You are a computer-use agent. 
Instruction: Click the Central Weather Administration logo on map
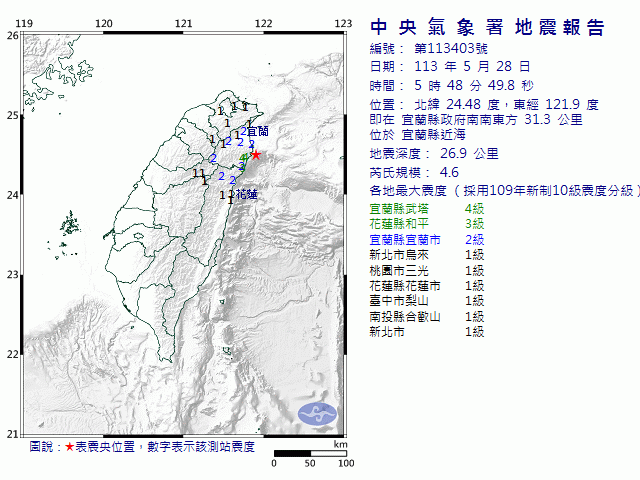coord(318,414)
